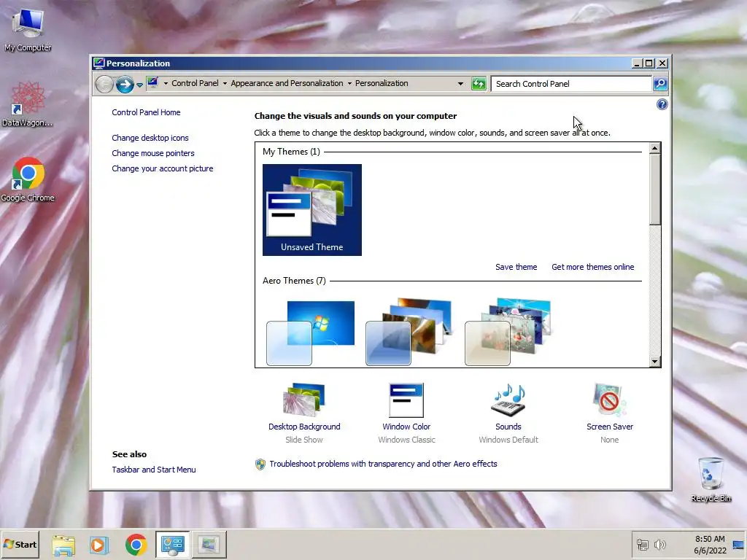Open Windows Explorer from the taskbar

click(x=63, y=545)
